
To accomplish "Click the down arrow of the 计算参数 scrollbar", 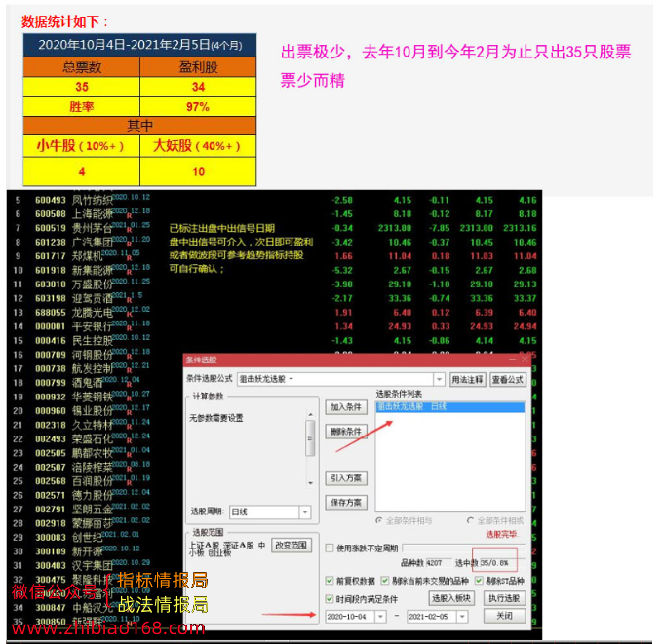I will pos(310,483).
